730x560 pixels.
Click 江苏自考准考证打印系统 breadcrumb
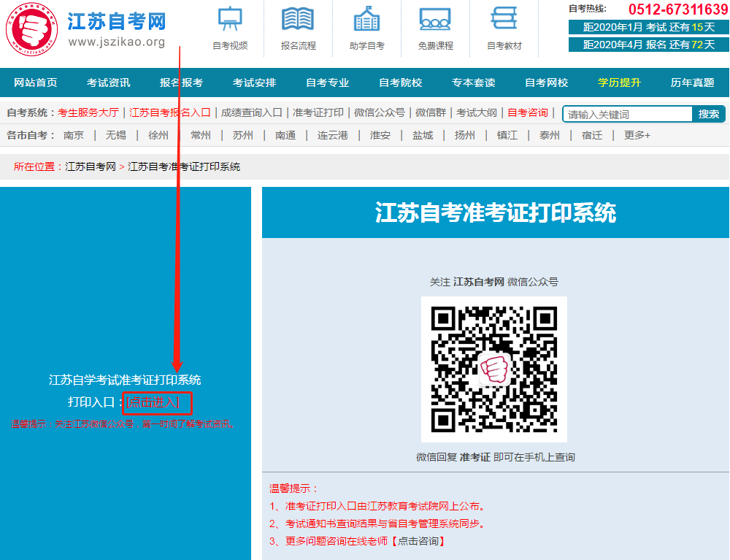click(184, 166)
